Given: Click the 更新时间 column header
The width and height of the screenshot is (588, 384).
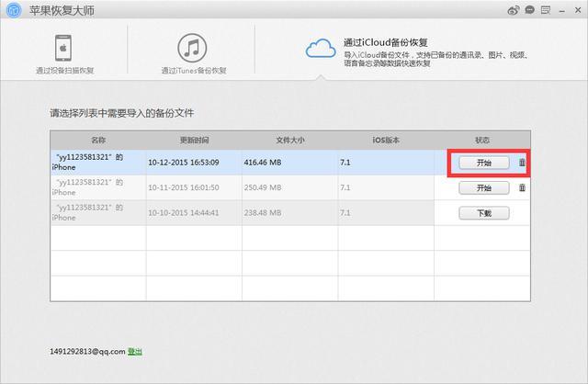Looking at the screenshot, I should (194, 141).
